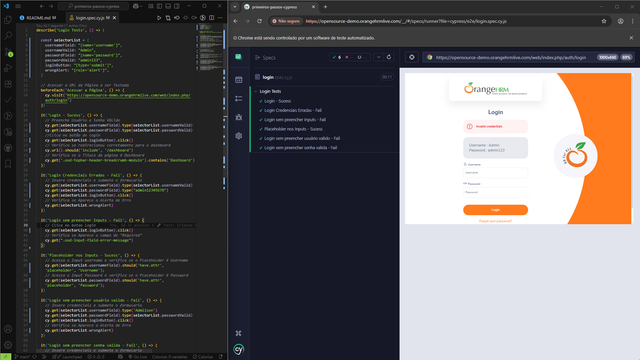
Task: Open a new Chrome tab
Action: coord(325,7)
